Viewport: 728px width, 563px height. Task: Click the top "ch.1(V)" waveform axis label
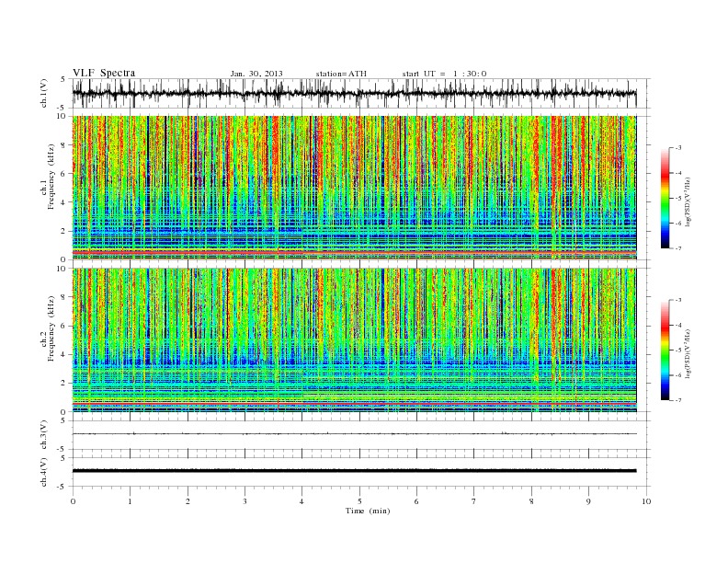44,93
